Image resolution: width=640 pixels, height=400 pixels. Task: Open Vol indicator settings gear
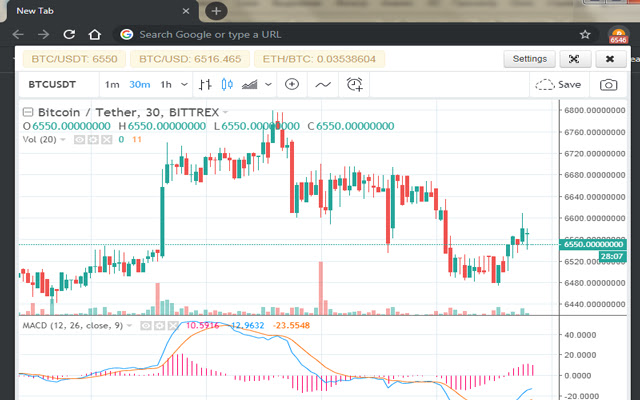click(93, 140)
